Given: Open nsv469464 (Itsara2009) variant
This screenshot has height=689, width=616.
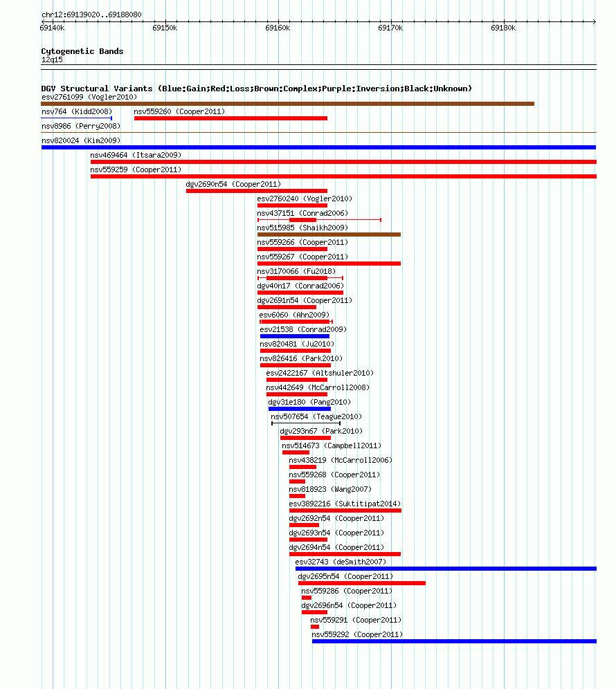Looking at the screenshot, I should (x=136, y=155).
